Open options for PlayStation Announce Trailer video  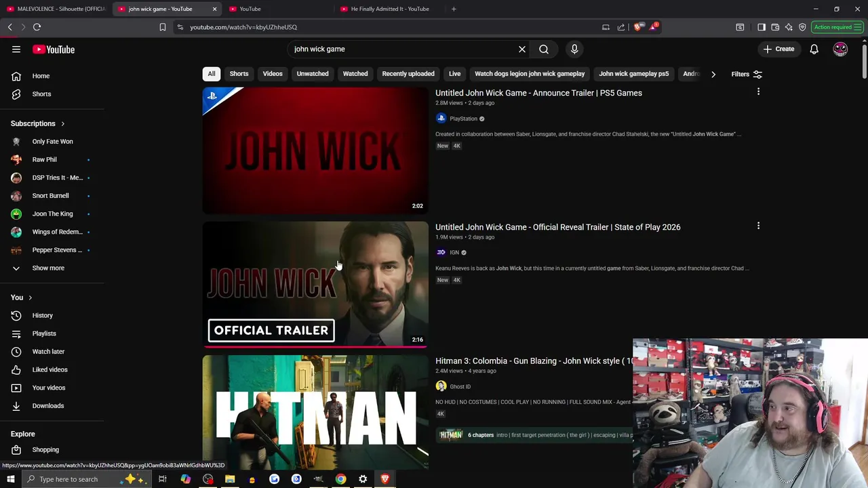pos(758,91)
